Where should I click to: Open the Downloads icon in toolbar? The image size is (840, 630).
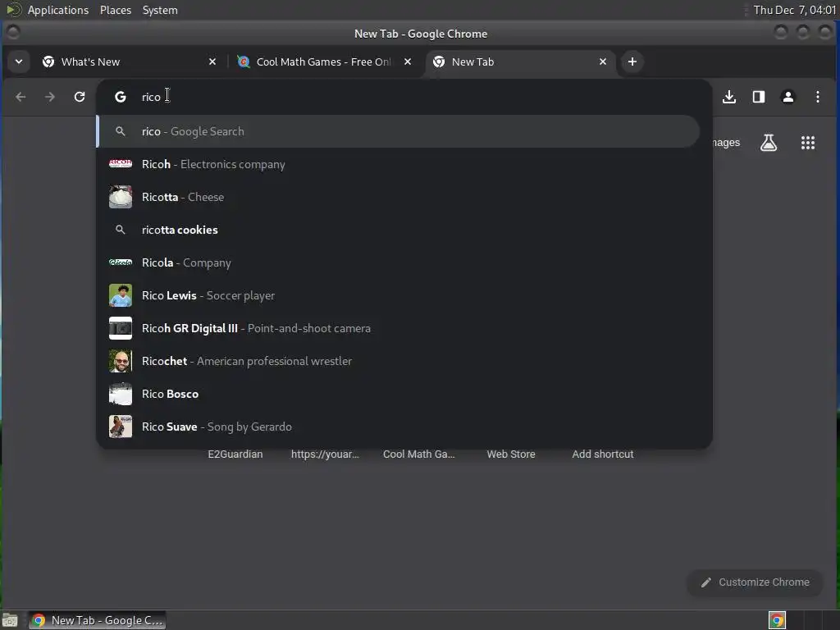click(x=729, y=97)
